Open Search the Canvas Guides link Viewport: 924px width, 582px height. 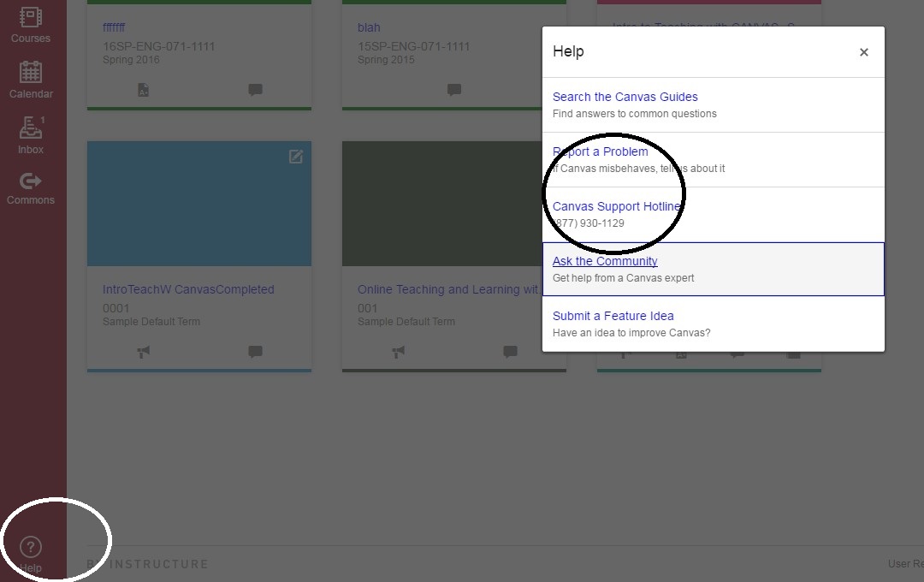[x=625, y=97]
